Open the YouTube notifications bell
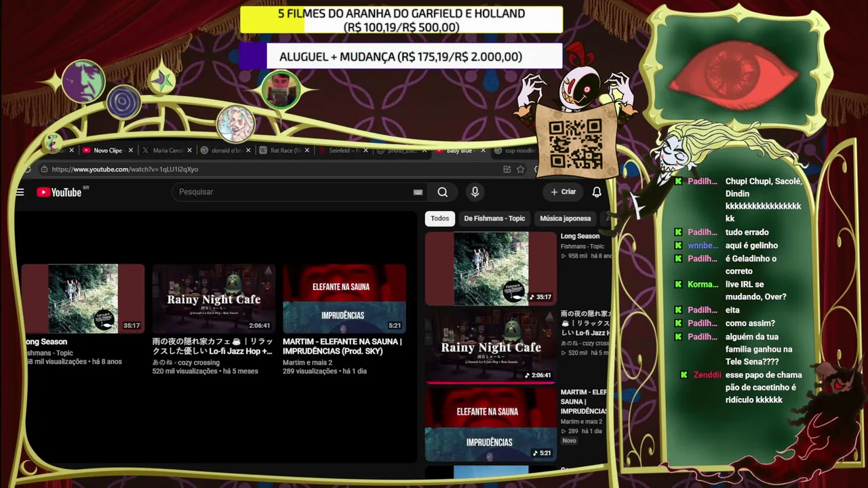868x488 pixels. point(597,192)
